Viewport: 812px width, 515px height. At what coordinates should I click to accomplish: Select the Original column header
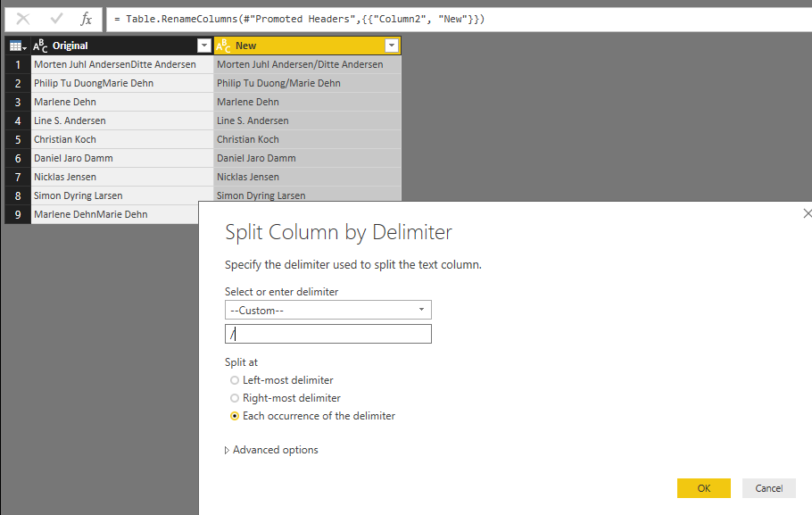pyautogui.click(x=121, y=46)
